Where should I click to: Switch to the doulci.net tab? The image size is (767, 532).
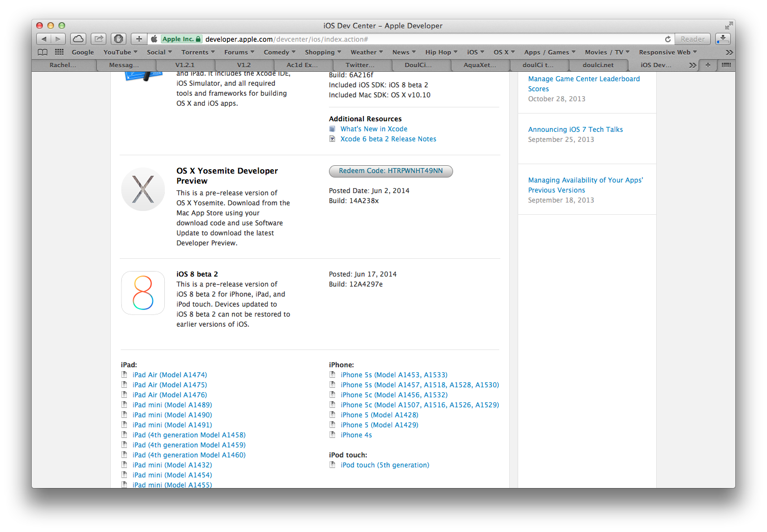598,65
